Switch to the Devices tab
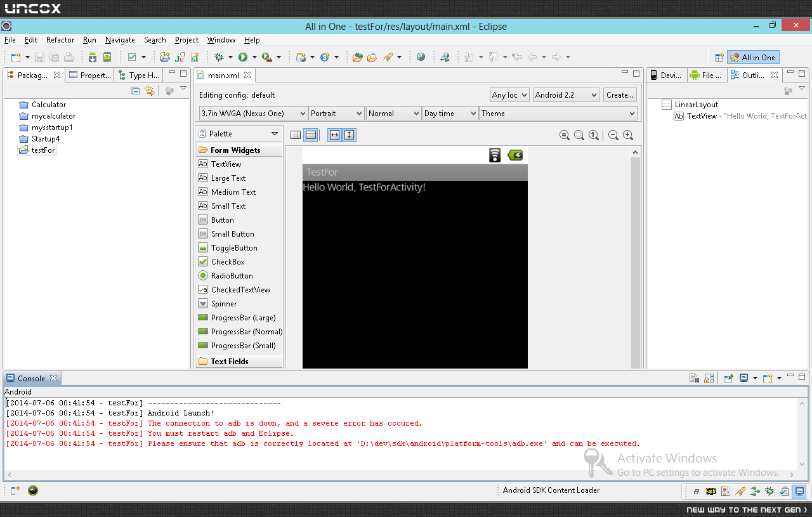The height and width of the screenshot is (517, 812). coord(666,75)
